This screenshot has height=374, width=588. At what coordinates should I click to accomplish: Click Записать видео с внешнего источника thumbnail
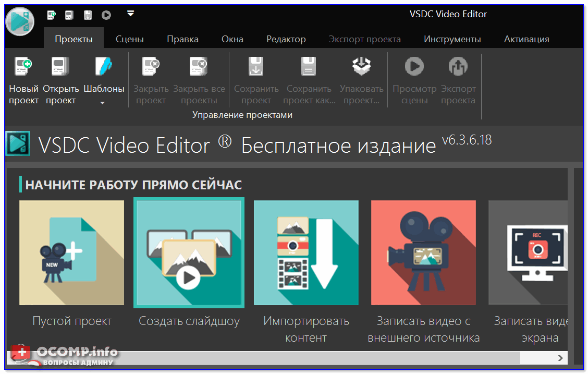(423, 252)
